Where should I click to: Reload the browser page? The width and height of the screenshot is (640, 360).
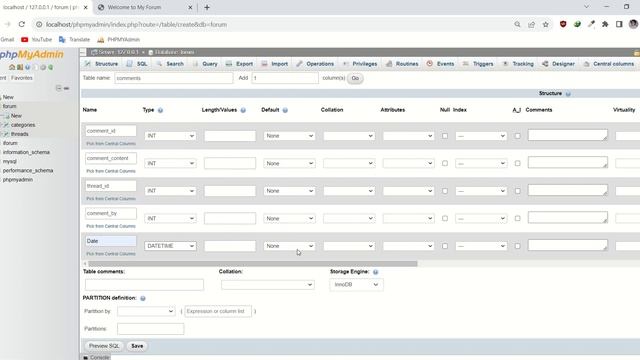[22, 24]
